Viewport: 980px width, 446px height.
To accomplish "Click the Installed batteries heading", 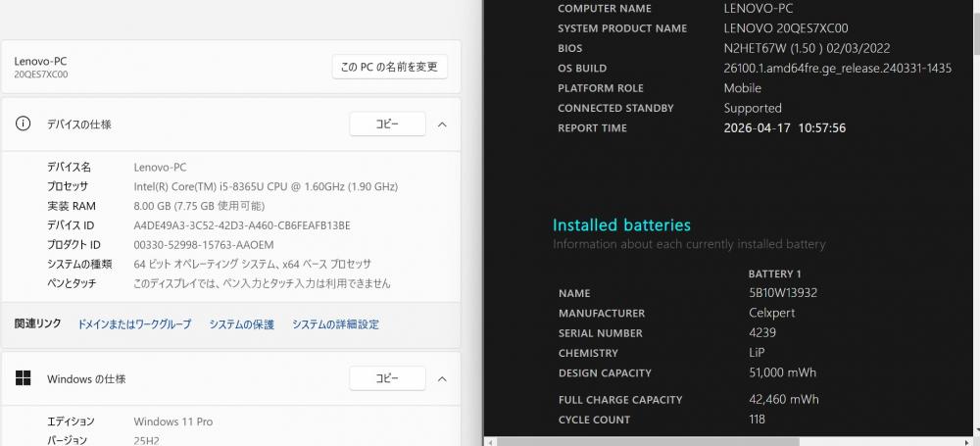I will [x=622, y=225].
